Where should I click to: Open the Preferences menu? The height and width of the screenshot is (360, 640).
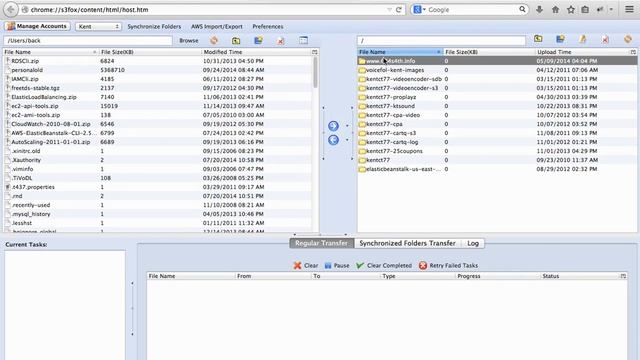click(x=268, y=26)
